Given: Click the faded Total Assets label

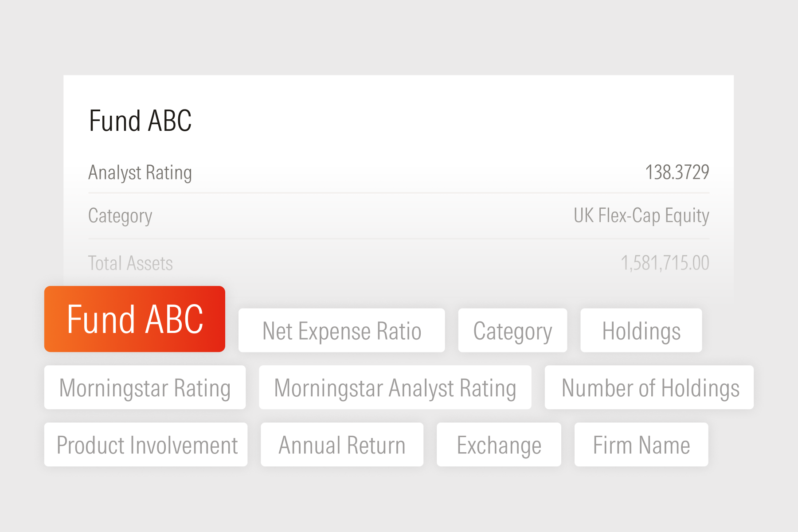Looking at the screenshot, I should click(130, 263).
